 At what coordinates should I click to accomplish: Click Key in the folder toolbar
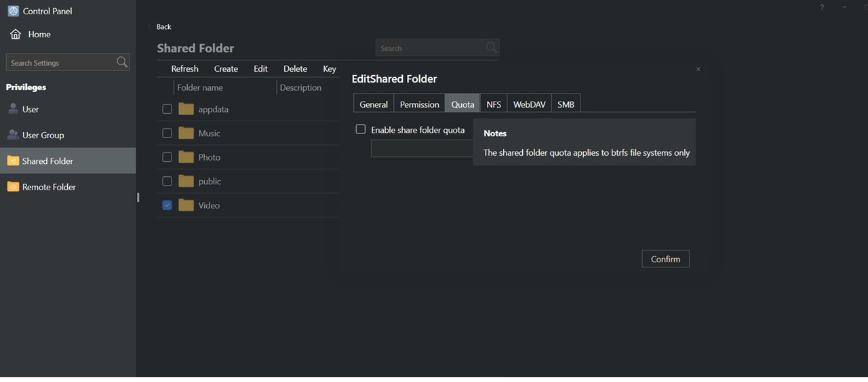tap(330, 68)
